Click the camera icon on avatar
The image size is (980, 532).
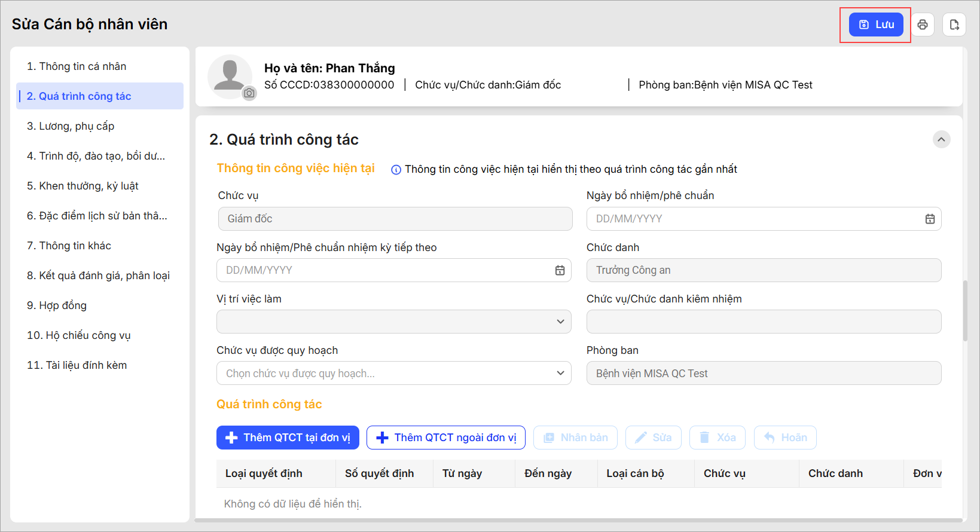click(249, 93)
